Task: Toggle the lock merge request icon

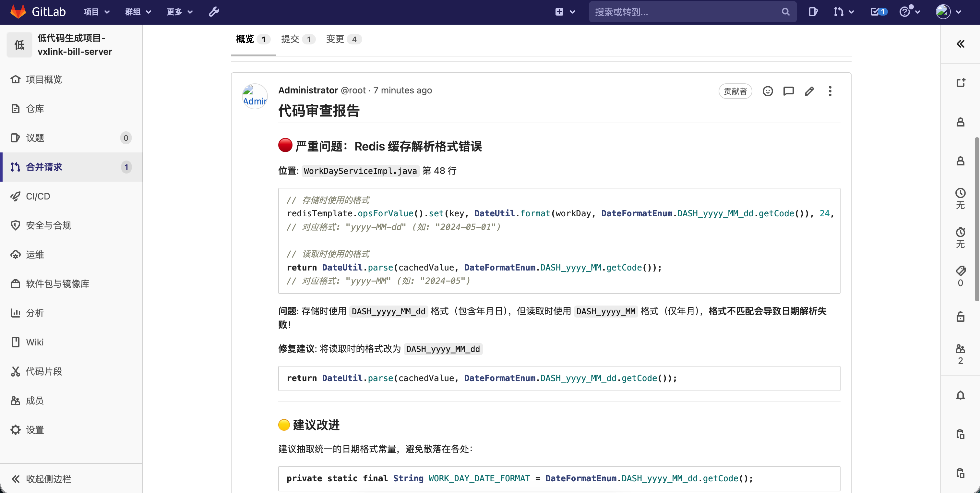Action: click(960, 317)
